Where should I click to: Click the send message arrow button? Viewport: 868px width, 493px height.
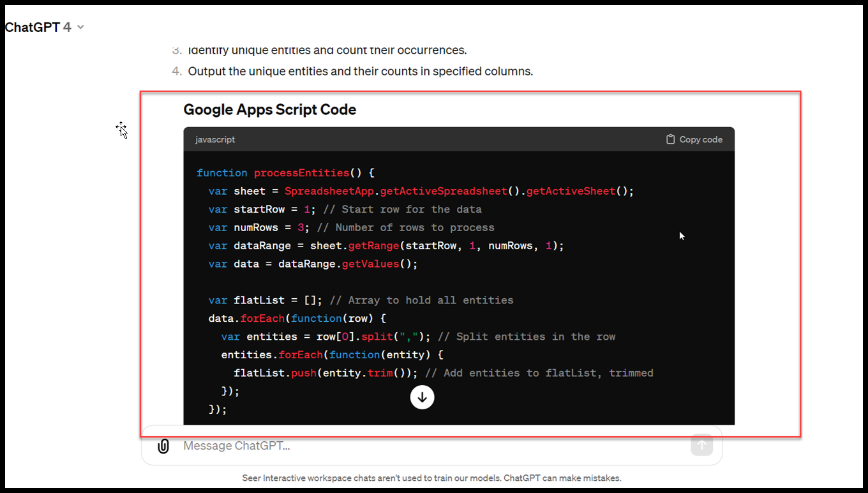point(701,445)
